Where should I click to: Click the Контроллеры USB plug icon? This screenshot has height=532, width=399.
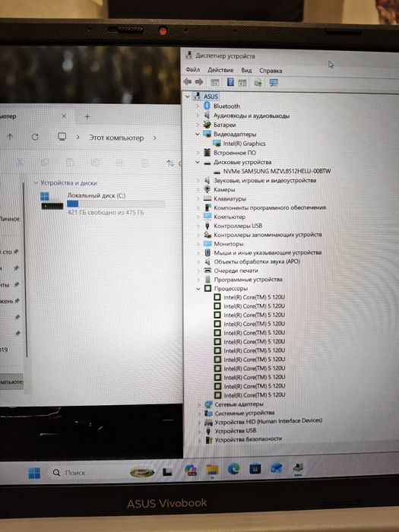click(207, 225)
